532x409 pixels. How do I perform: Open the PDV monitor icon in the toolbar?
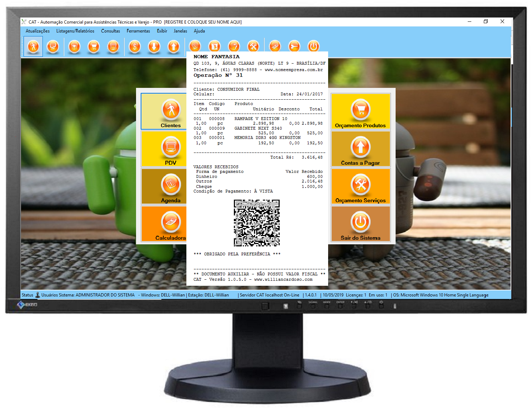pos(113,46)
